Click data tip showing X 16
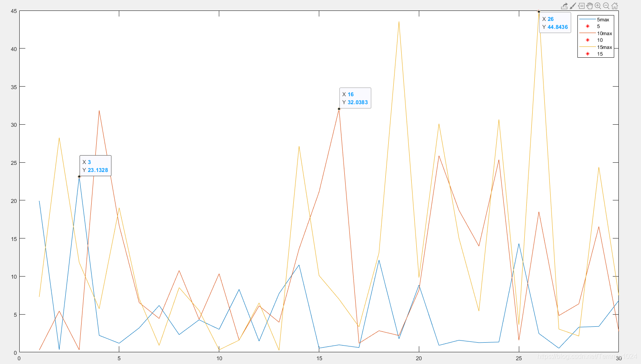 click(x=355, y=98)
